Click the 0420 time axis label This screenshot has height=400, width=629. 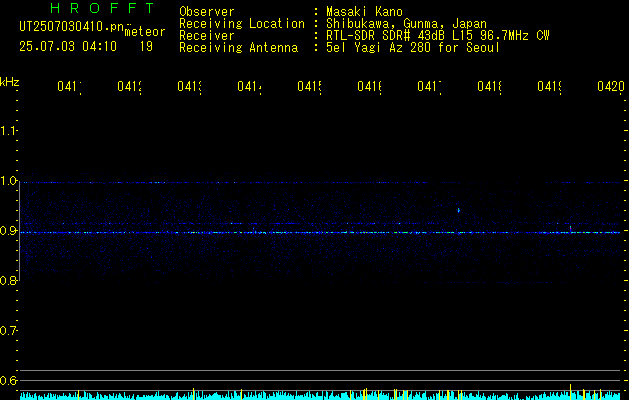pyautogui.click(x=611, y=86)
